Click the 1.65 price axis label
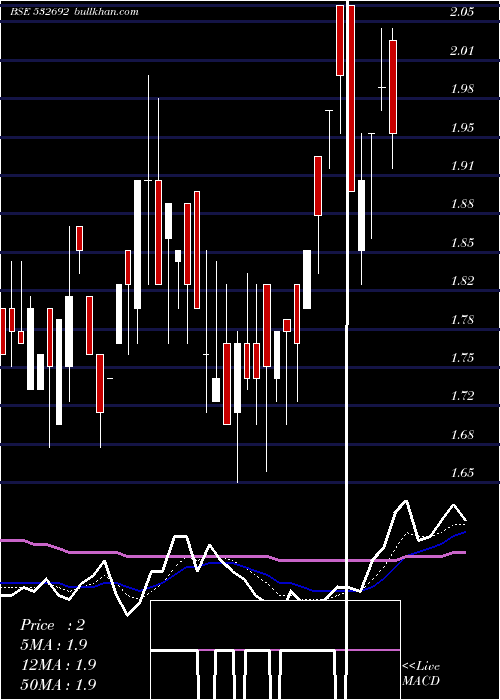 click(x=462, y=473)
